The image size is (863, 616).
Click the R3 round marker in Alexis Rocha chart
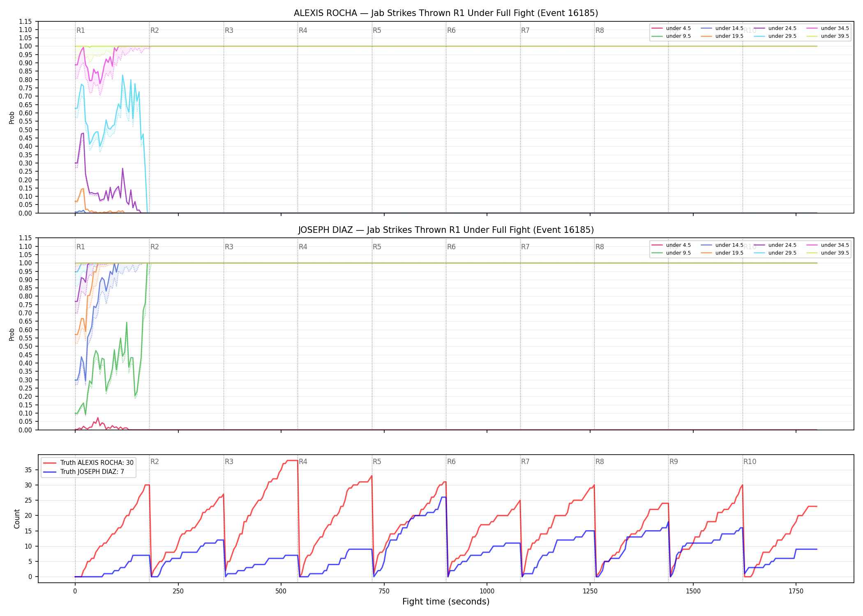tap(229, 30)
